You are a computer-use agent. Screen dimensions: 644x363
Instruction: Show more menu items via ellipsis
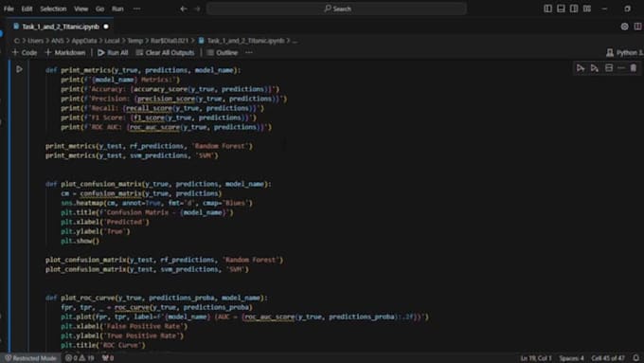pos(136,9)
